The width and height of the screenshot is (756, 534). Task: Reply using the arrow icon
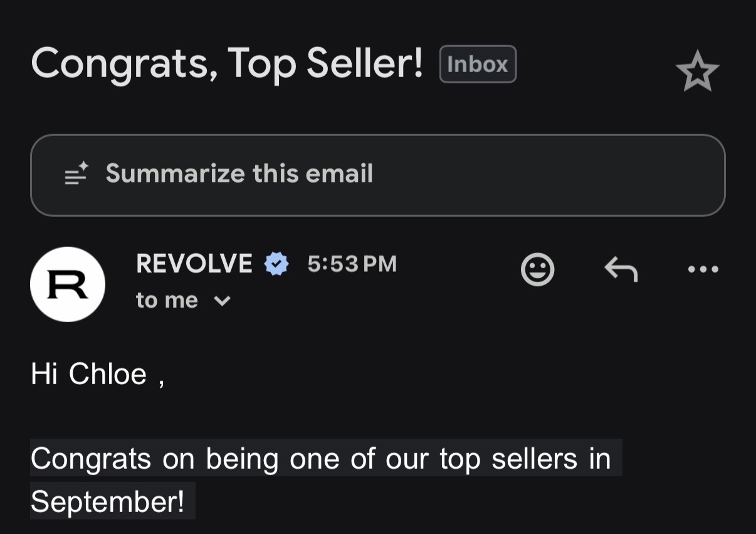pyautogui.click(x=621, y=270)
